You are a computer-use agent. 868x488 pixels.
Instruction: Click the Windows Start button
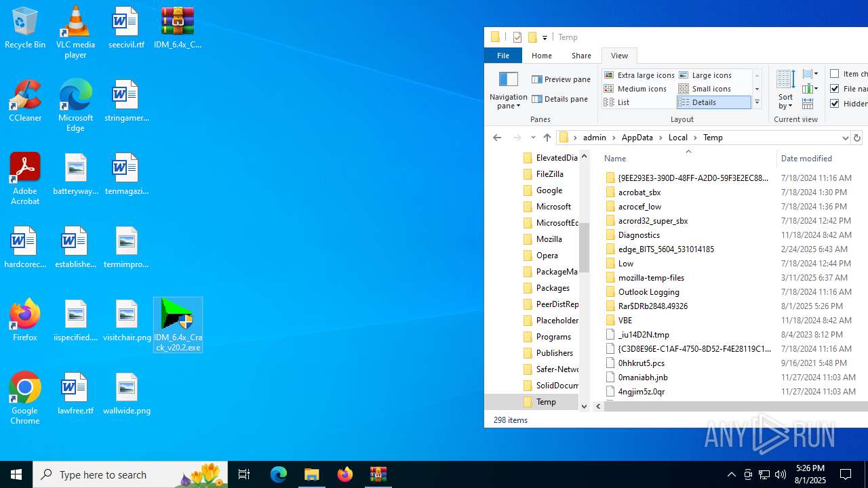coord(16,474)
